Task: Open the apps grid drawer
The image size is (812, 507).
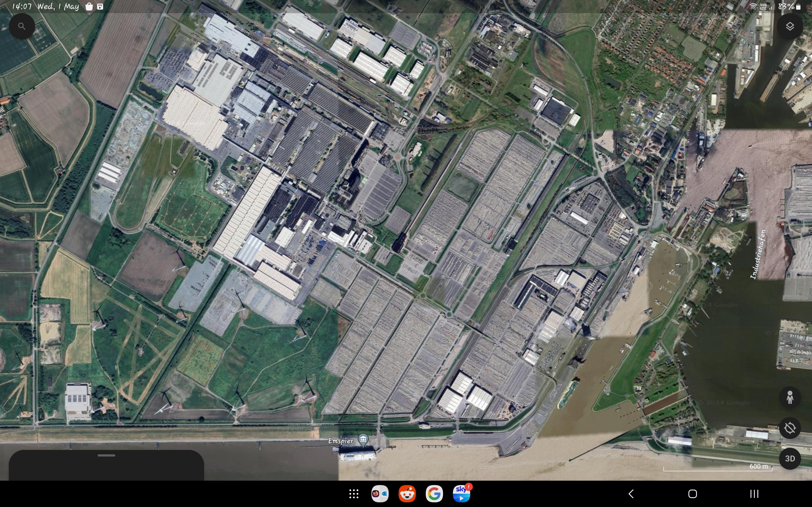Action: pyautogui.click(x=354, y=494)
